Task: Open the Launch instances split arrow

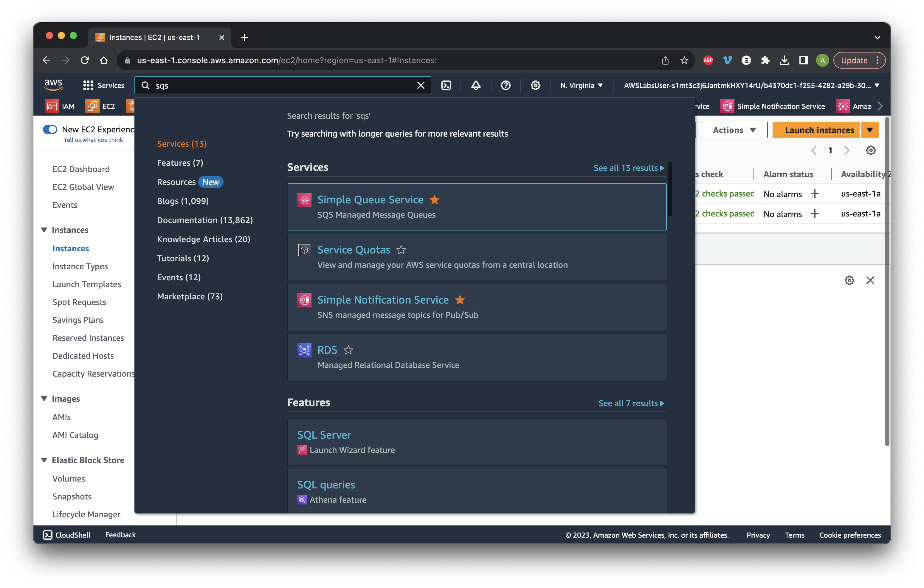Action: tap(869, 130)
